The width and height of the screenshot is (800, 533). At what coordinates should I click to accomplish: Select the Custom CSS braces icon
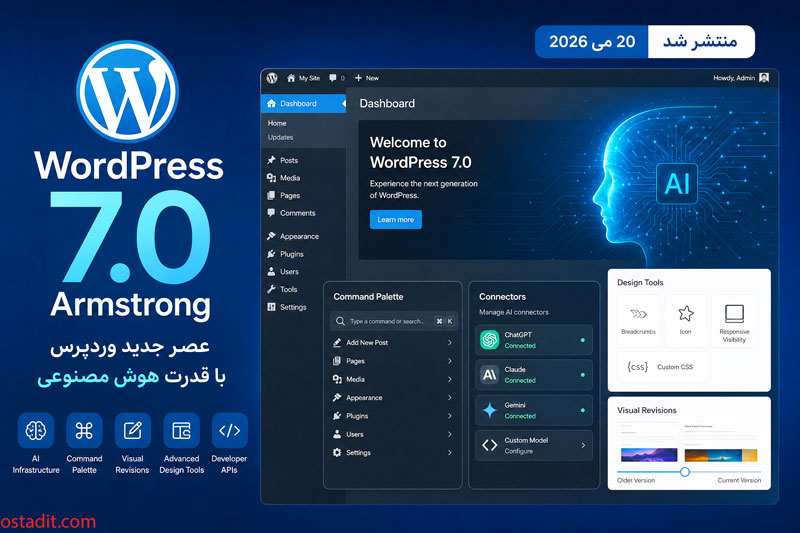point(637,367)
